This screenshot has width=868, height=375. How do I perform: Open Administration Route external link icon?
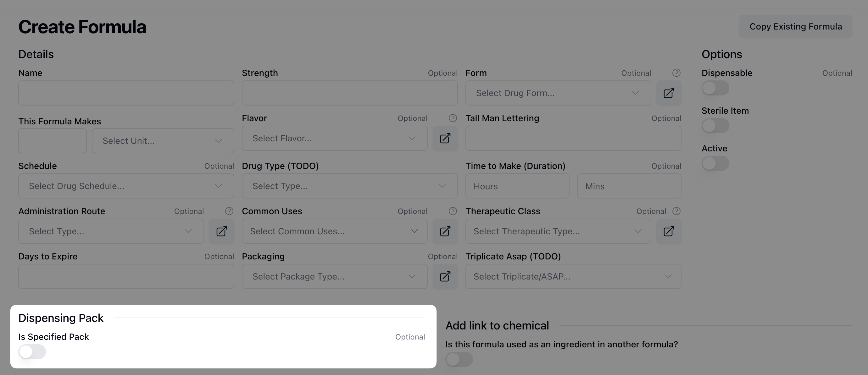coord(221,231)
